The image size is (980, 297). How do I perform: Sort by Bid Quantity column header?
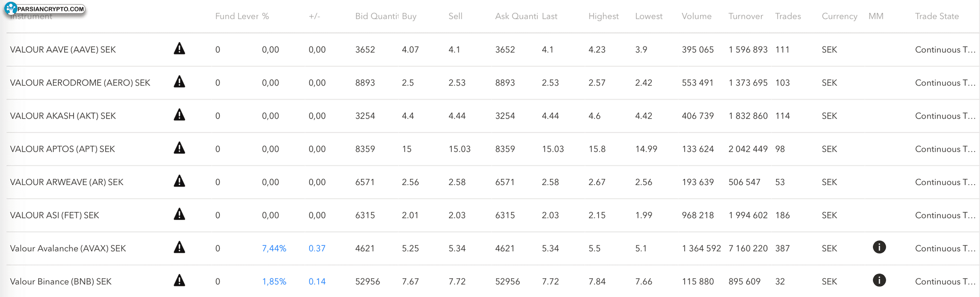coord(376,16)
